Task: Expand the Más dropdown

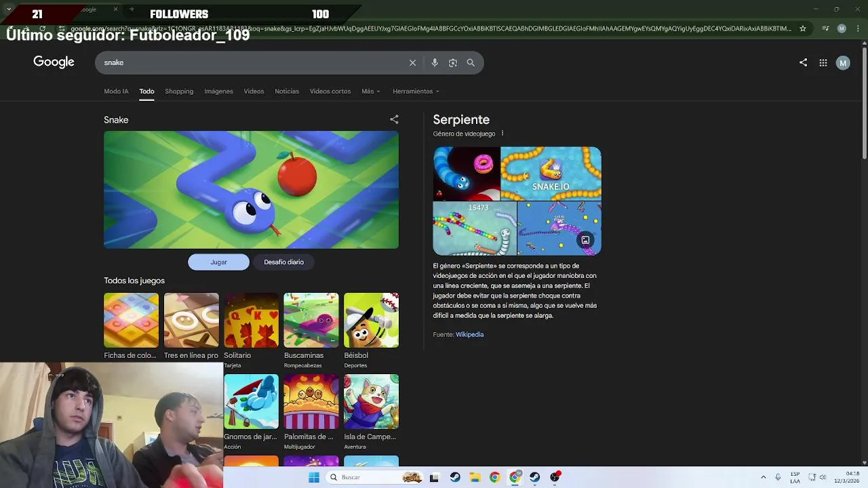Action: pos(370,91)
